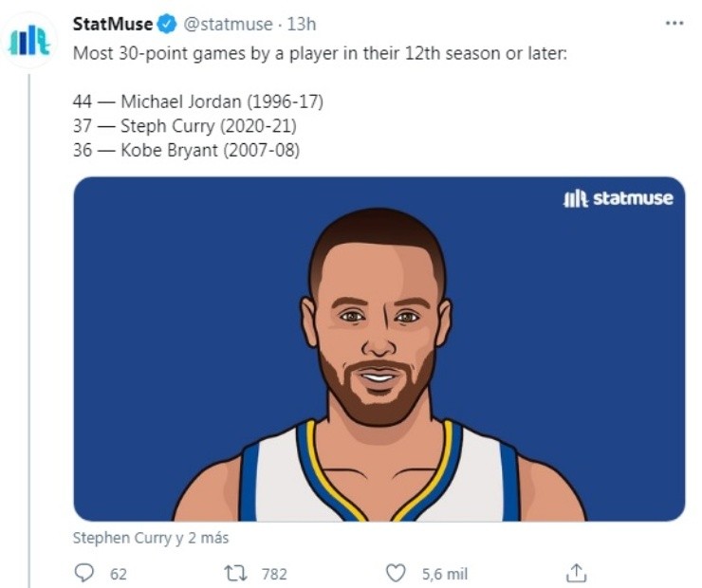702x588 pixels.
Task: Click the StatMuse display name
Action: pyautogui.click(x=113, y=25)
